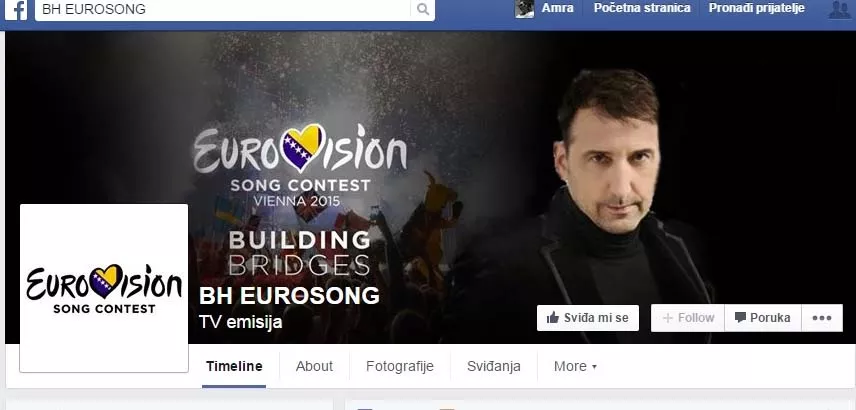The image size is (856, 410).
Task: Click the BH EUROSONG search field
Action: 223,9
